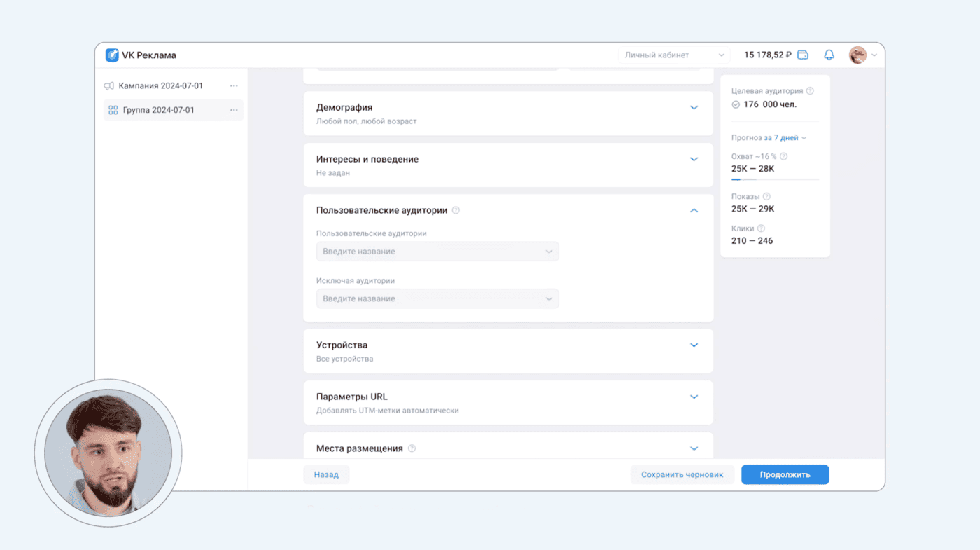The image size is (980, 550).
Task: Click the reach progress bar under Охват
Action: click(775, 179)
